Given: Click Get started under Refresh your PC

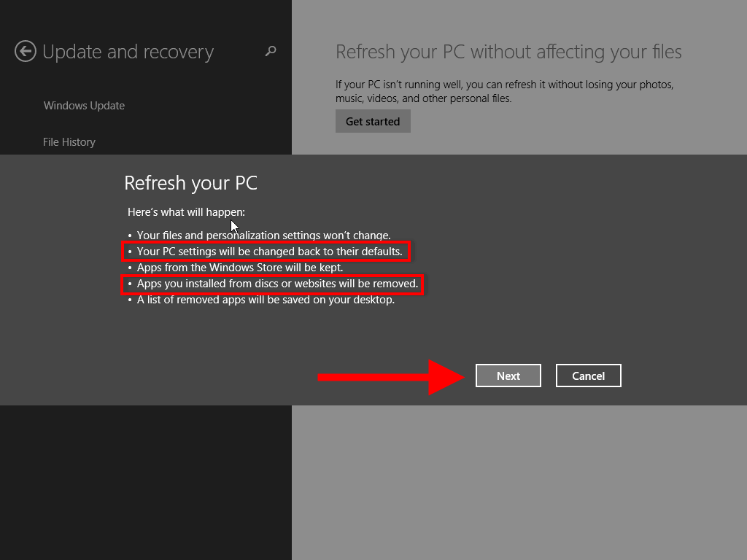Looking at the screenshot, I should click(373, 122).
